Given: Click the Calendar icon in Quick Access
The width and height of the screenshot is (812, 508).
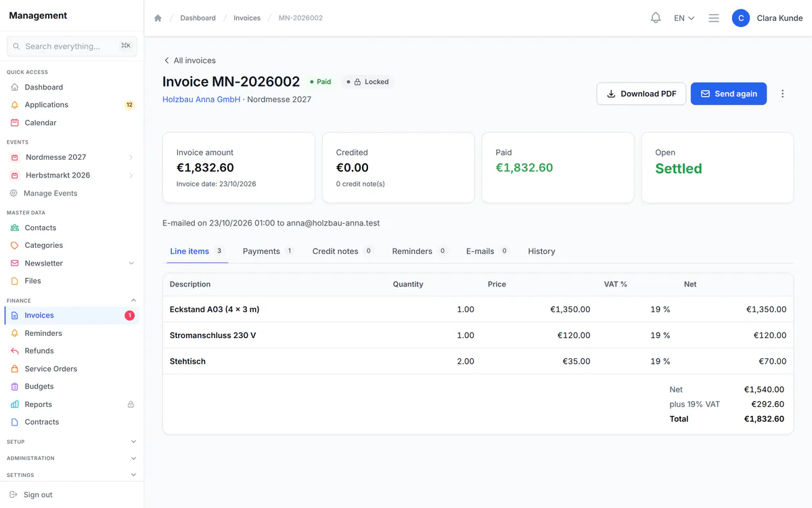Looking at the screenshot, I should tap(15, 123).
